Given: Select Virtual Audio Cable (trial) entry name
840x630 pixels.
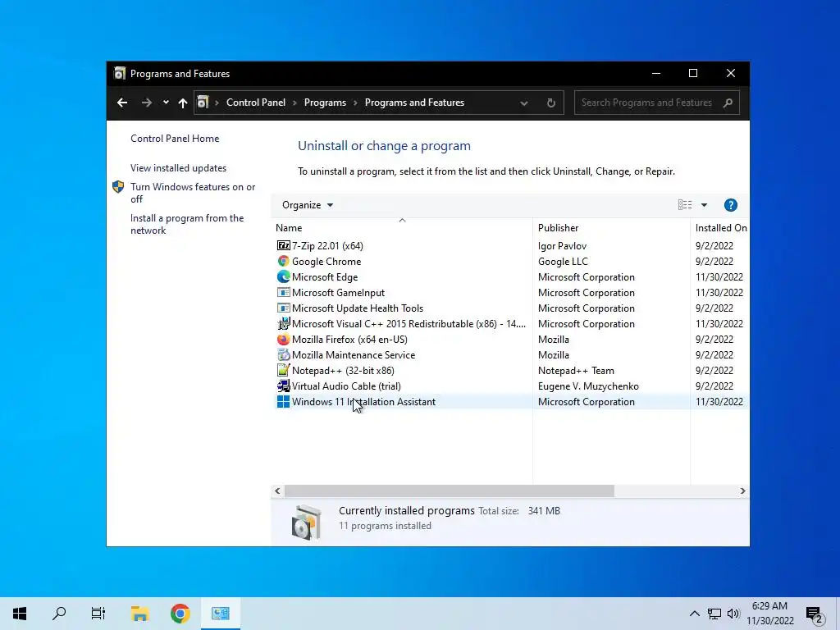Looking at the screenshot, I should [346, 386].
